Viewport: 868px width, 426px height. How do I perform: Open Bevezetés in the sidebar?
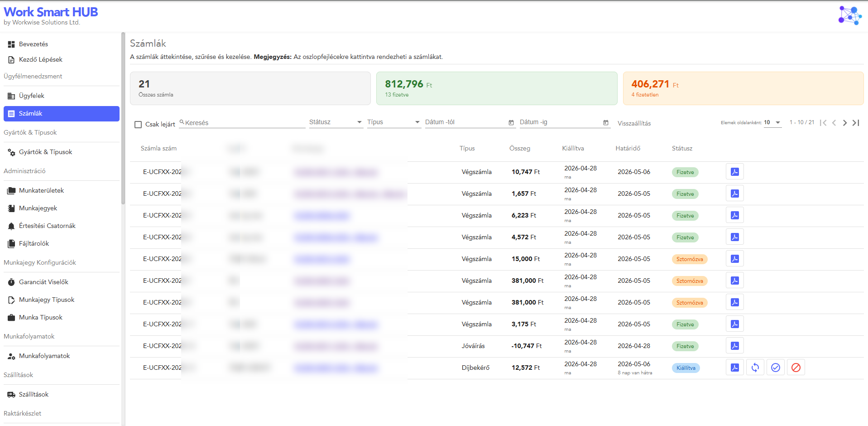[62, 44]
